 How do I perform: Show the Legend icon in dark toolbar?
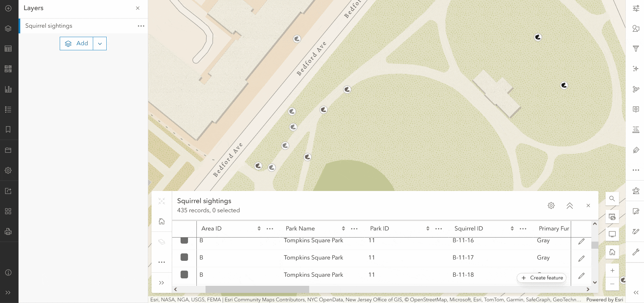[8, 110]
